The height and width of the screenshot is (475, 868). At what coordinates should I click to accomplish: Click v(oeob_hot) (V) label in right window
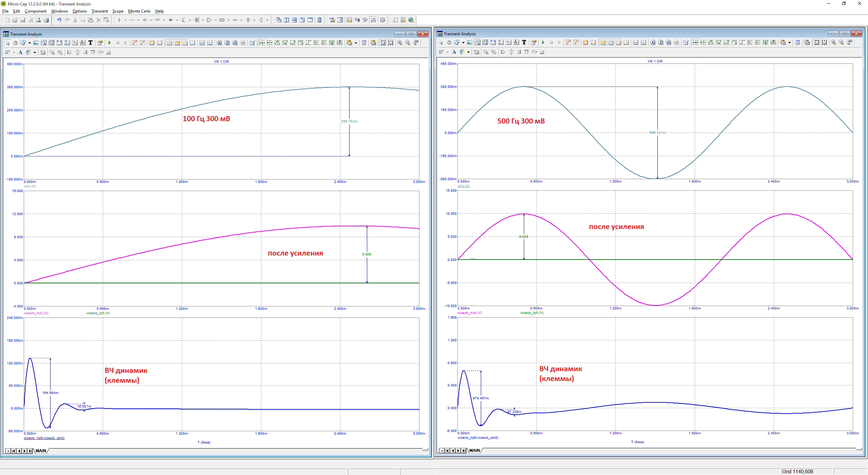470,313
